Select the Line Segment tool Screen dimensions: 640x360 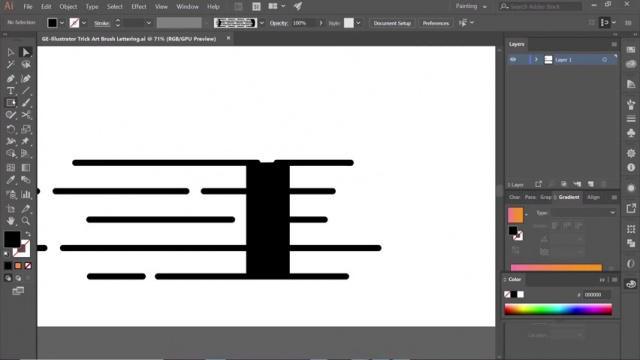[x=26, y=91]
